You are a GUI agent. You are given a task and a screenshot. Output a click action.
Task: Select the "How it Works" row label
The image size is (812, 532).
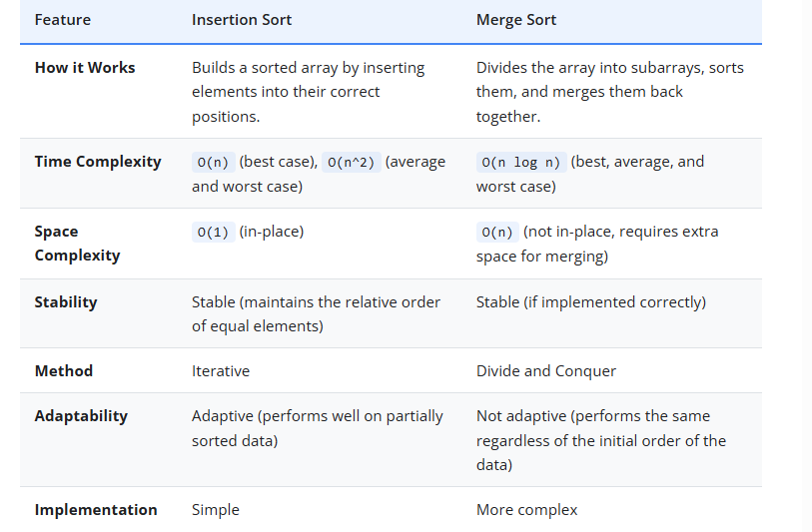click(x=85, y=68)
